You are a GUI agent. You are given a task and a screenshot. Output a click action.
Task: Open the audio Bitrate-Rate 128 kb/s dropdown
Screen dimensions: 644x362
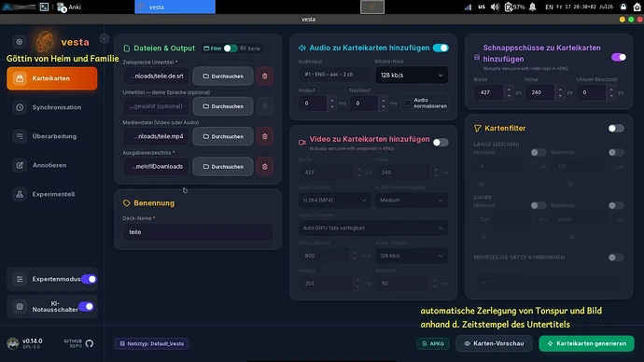coord(412,76)
